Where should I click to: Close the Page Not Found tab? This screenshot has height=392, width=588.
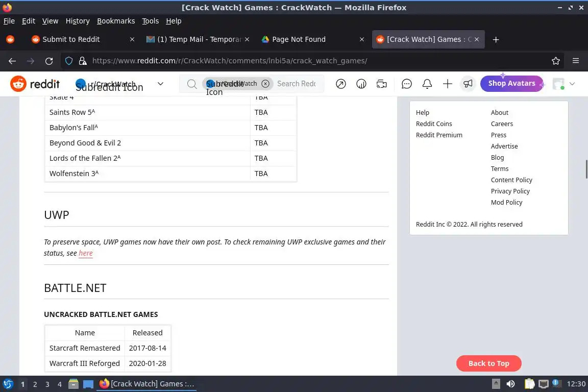(x=361, y=39)
